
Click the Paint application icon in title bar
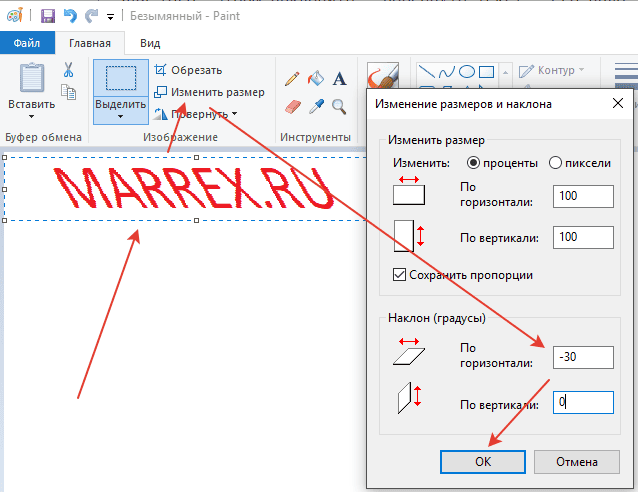tap(15, 16)
